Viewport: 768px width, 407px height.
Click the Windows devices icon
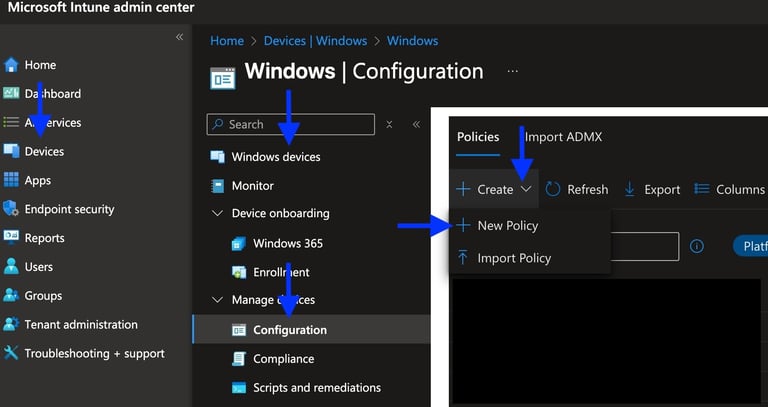(x=217, y=157)
